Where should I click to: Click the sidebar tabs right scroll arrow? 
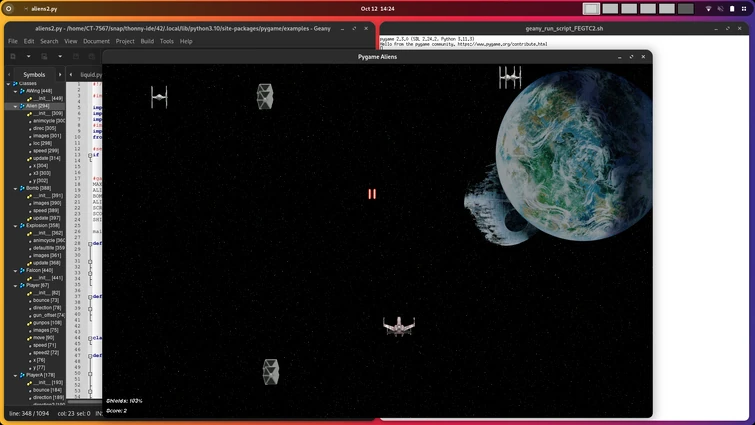coord(60,75)
